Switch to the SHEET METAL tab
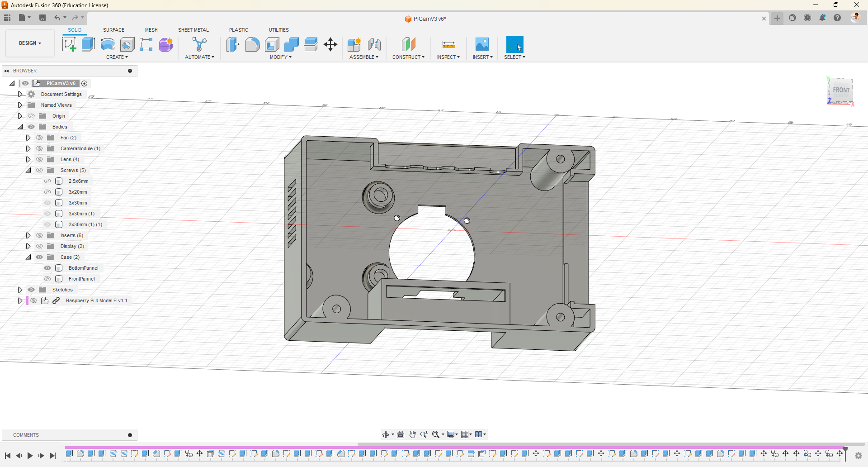Image resolution: width=868 pixels, height=467 pixels. pyautogui.click(x=193, y=30)
